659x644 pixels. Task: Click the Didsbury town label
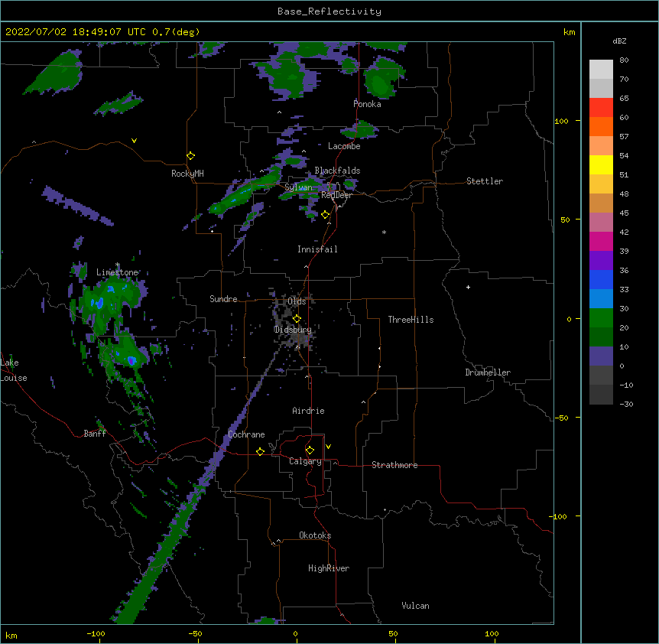[x=293, y=330]
